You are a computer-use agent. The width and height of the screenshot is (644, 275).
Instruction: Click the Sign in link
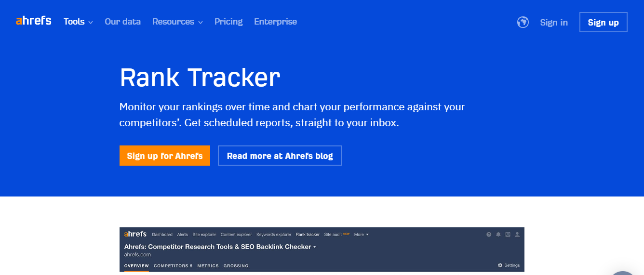(x=554, y=22)
